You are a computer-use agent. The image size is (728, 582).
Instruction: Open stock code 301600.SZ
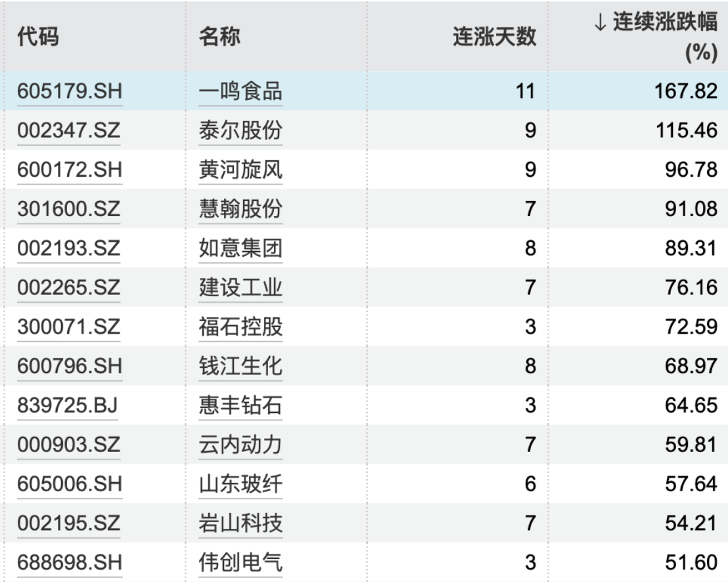(x=69, y=209)
